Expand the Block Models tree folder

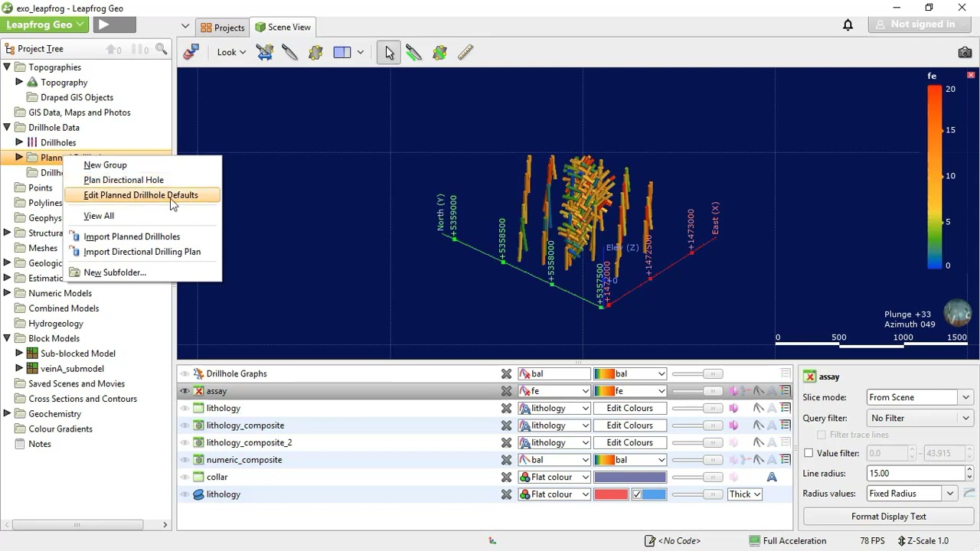[7, 338]
